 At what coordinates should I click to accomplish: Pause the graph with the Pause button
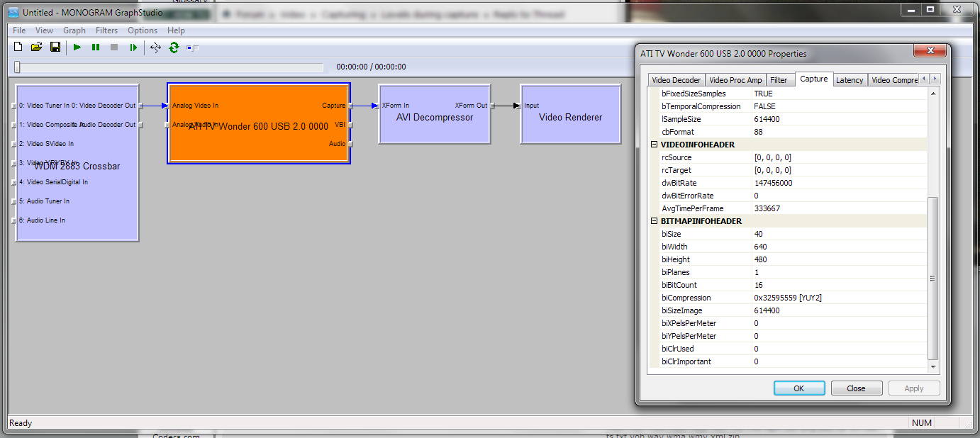click(x=96, y=47)
